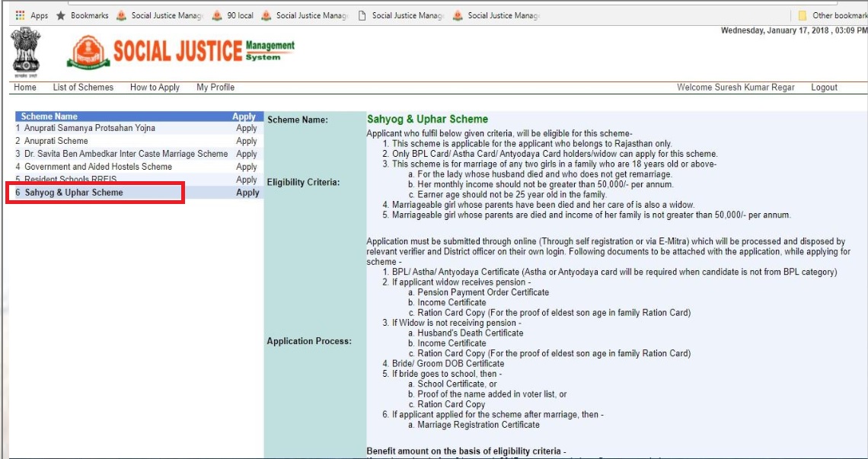This screenshot has width=868, height=459.
Task: Select Government and Aided Hostels Scheme
Action: pos(98,167)
